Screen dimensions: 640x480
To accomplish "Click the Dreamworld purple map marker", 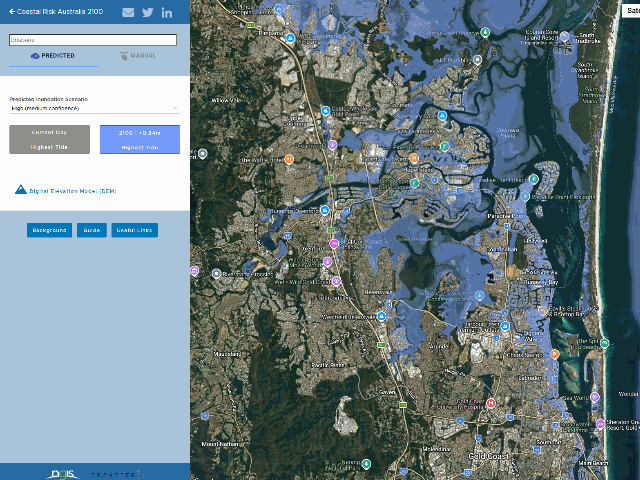I will click(x=332, y=145).
